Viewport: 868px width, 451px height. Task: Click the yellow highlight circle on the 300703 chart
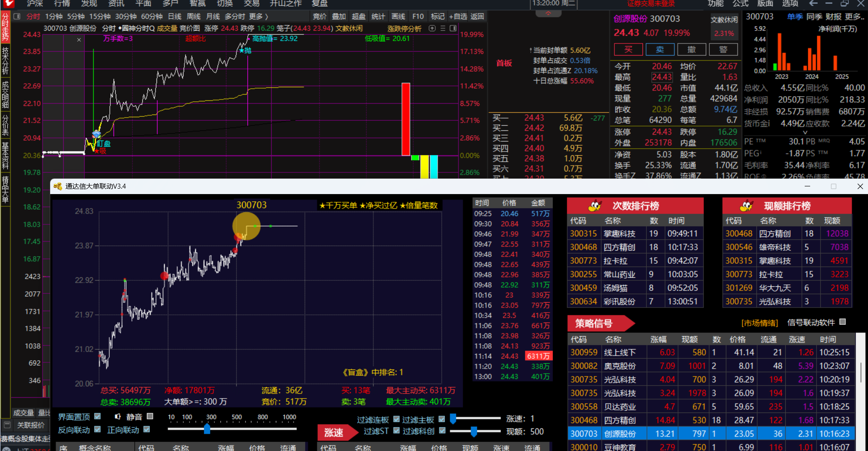click(x=246, y=225)
